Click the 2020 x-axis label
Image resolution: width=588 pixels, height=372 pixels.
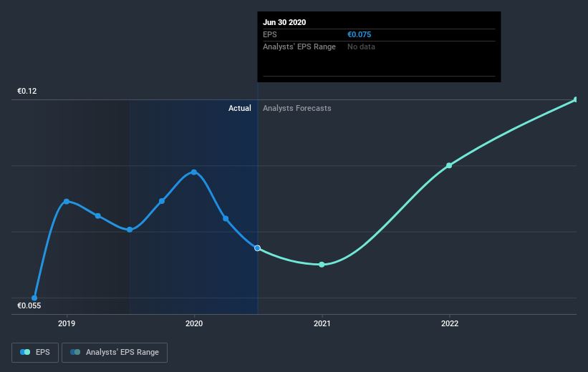[x=194, y=323]
